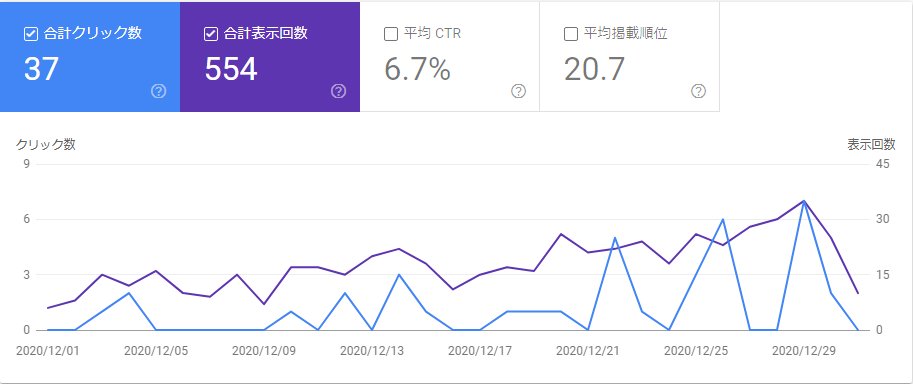913x384 pixels.
Task: Click the 2020/12/25 date axis label
Action: (696, 351)
